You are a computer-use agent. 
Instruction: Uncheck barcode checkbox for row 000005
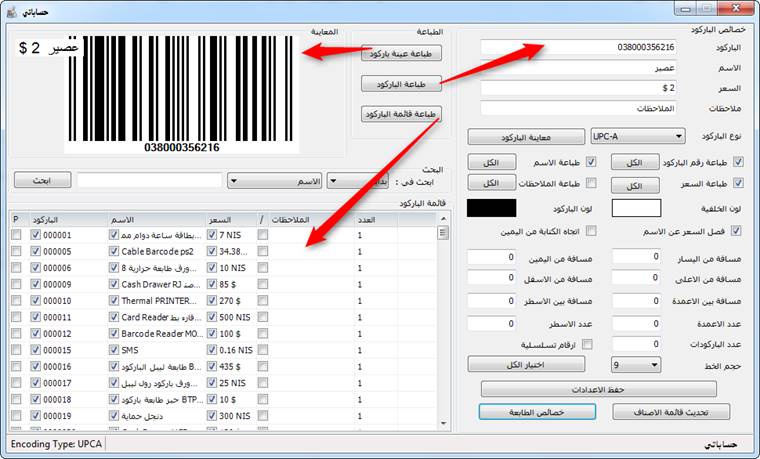[x=35, y=251]
